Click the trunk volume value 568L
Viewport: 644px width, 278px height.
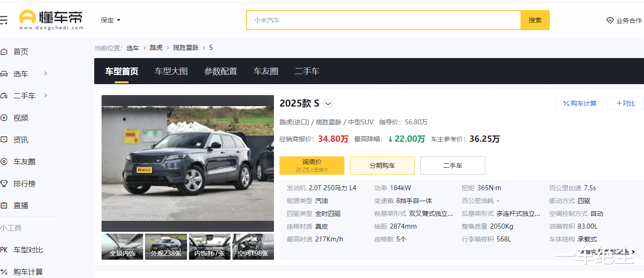[x=503, y=239]
